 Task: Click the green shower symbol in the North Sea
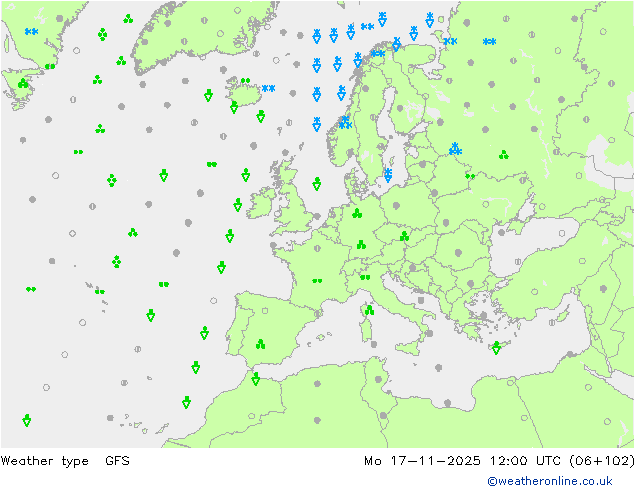pyautogui.click(x=317, y=184)
